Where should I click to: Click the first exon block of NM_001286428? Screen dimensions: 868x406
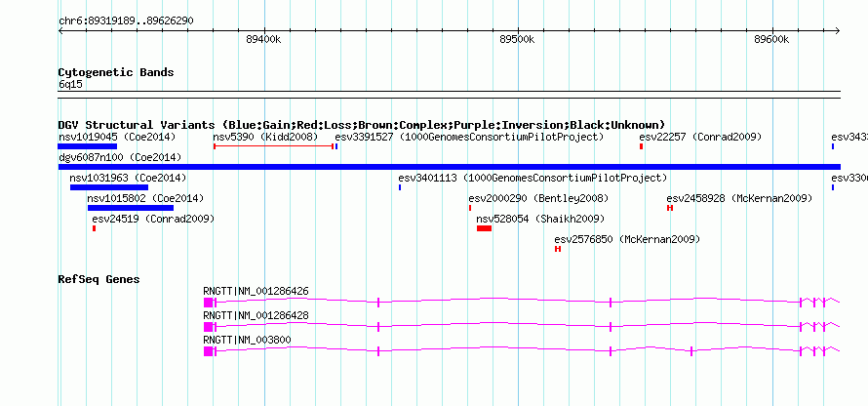[208, 327]
